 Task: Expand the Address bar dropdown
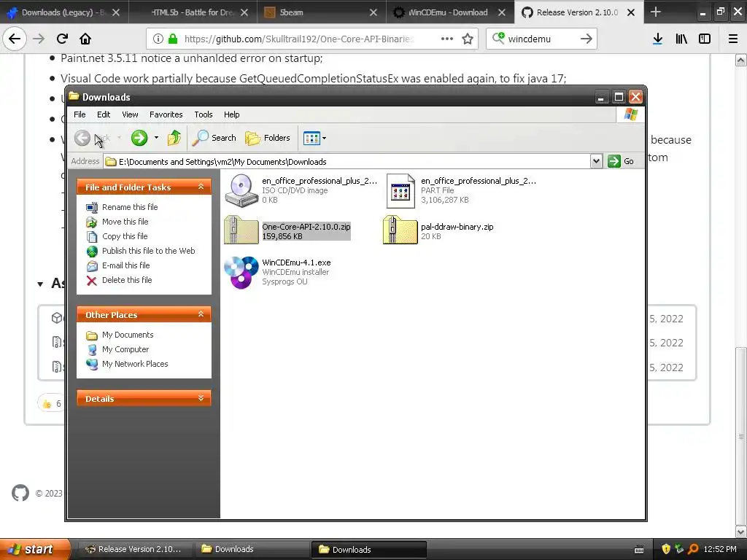(596, 161)
